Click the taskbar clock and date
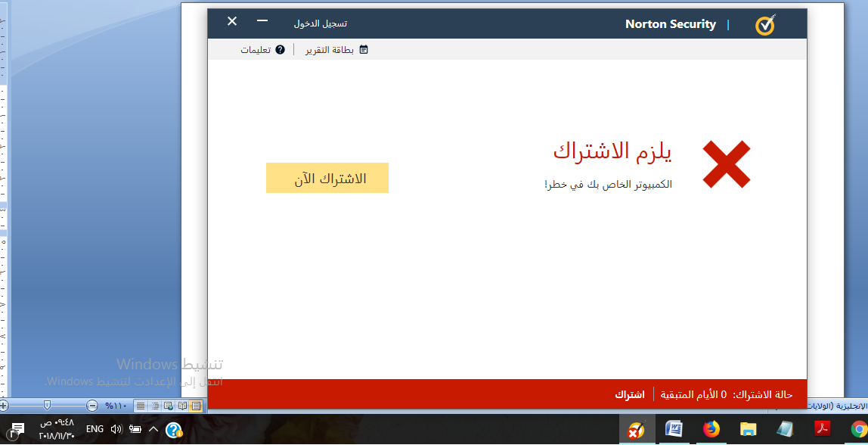868x445 pixels. (57, 429)
